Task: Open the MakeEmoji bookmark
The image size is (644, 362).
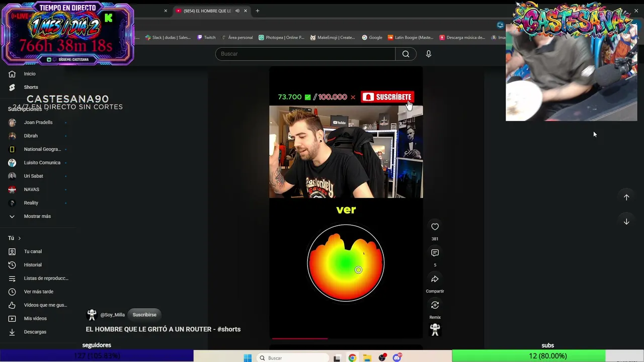Action: 333,37
